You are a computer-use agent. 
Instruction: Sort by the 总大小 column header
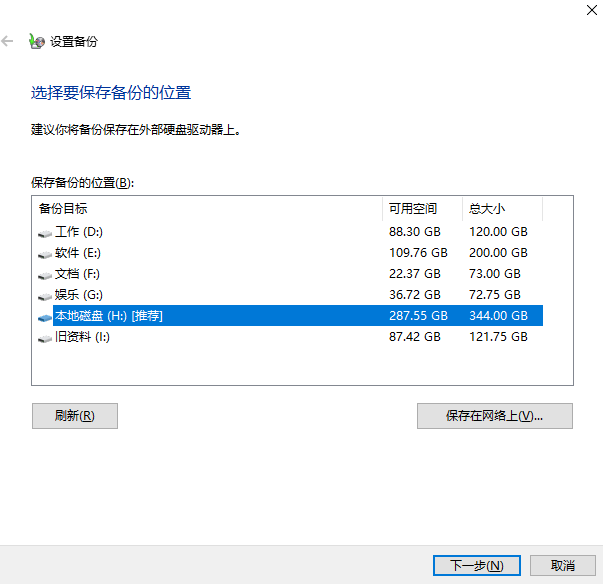coord(502,209)
